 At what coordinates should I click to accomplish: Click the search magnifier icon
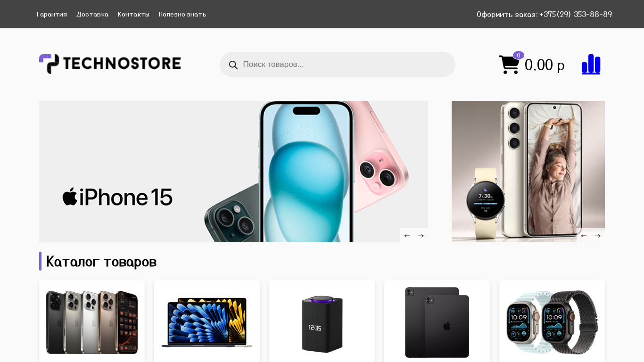coord(233,65)
